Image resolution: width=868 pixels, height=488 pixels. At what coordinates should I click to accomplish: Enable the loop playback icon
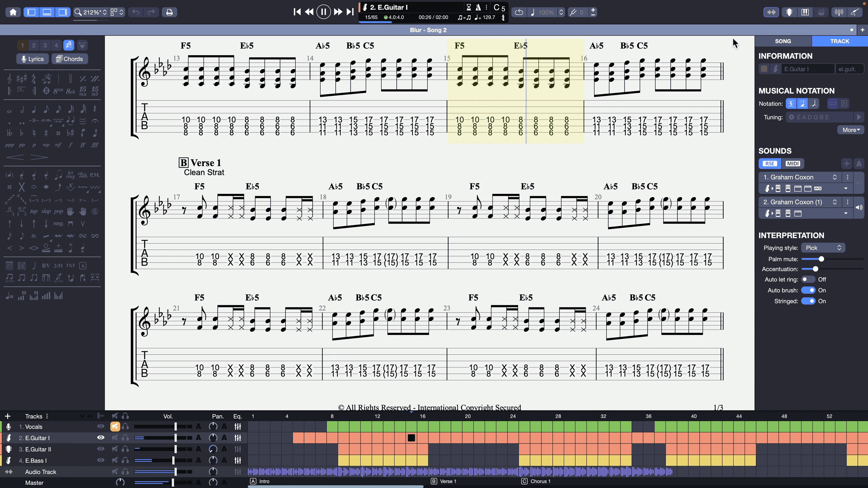519,12
